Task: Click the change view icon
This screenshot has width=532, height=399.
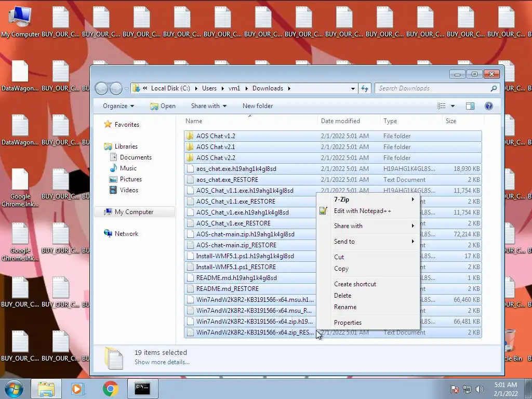Action: click(x=442, y=106)
